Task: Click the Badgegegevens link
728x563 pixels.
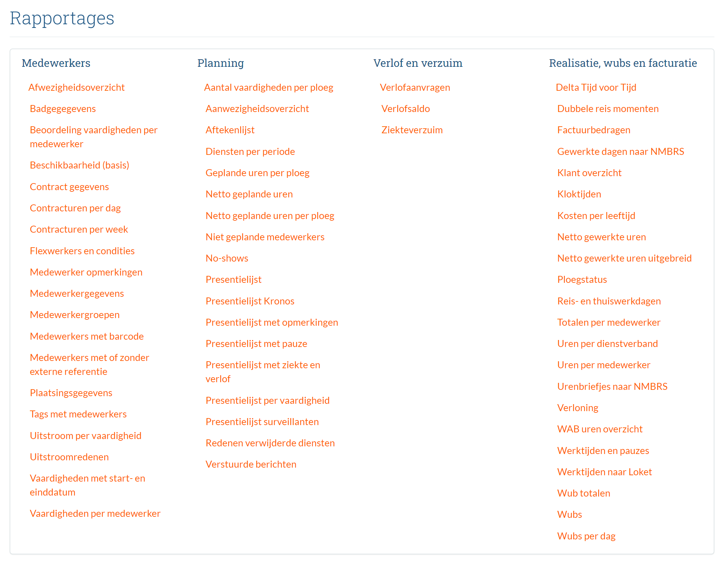Action: point(63,109)
